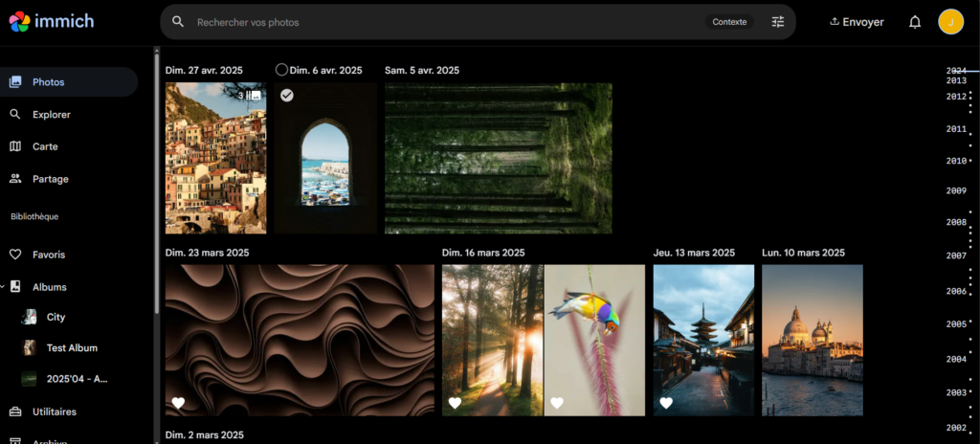Open notifications bell
This screenshot has height=444, width=980.
coord(914,22)
